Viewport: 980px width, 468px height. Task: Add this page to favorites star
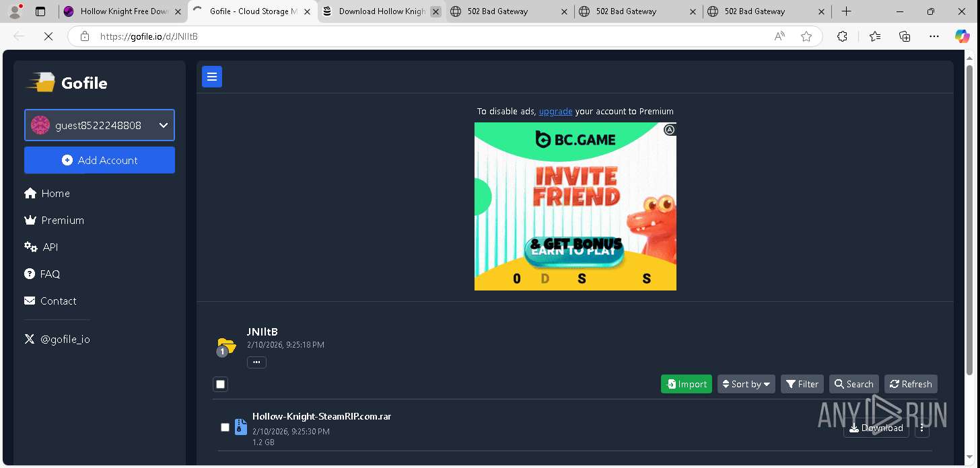(x=806, y=36)
